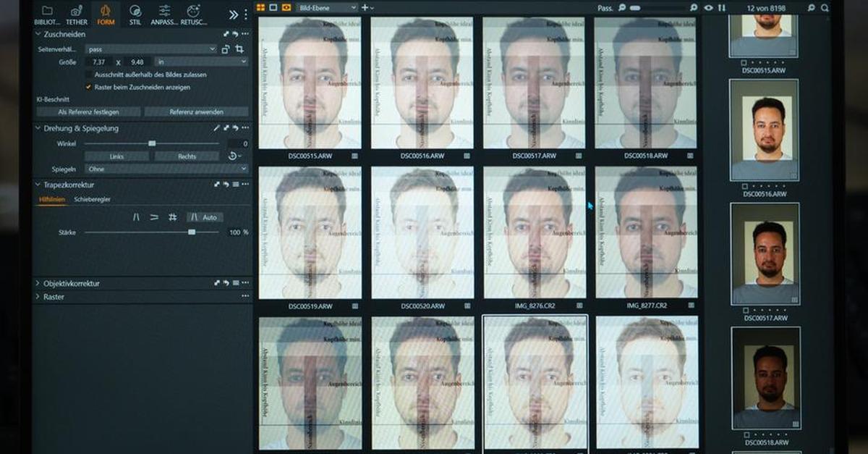Select horizontal keystone guides icon
868x454 pixels.
point(153,217)
